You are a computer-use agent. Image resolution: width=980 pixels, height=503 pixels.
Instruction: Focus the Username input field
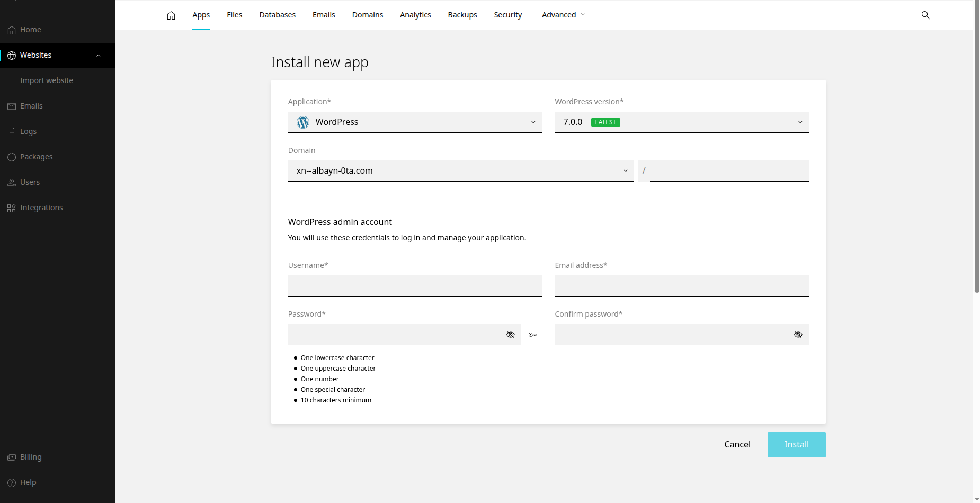(415, 286)
